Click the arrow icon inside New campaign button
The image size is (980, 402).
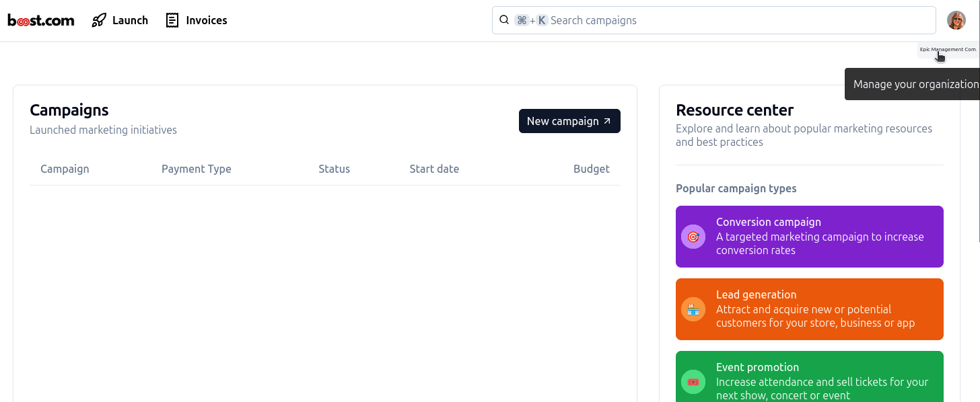click(x=606, y=121)
